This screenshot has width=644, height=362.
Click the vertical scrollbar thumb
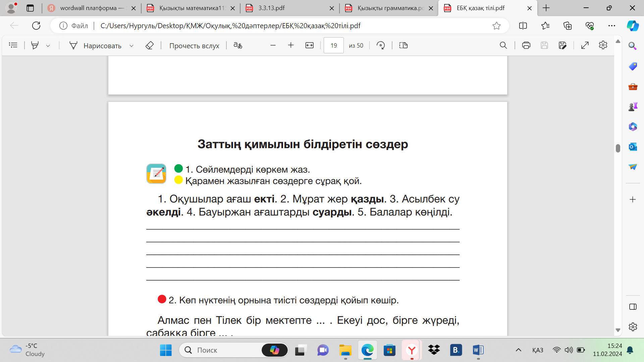(618, 148)
